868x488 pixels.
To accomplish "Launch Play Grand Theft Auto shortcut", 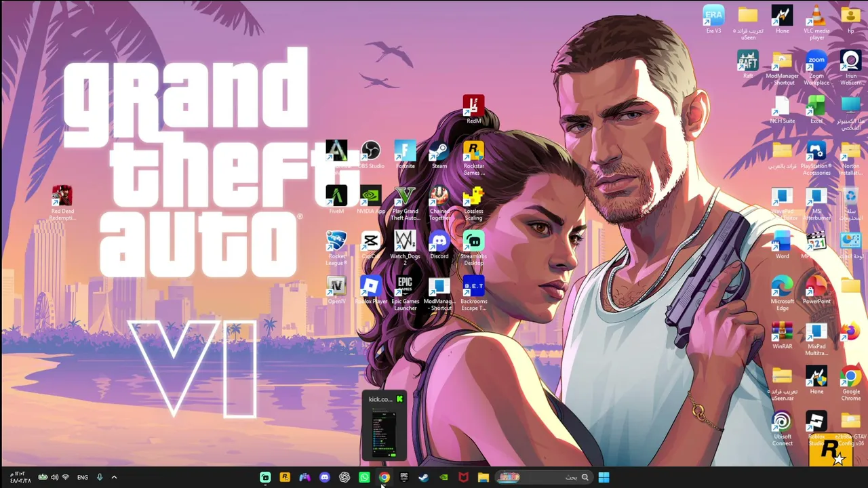I will click(x=405, y=203).
